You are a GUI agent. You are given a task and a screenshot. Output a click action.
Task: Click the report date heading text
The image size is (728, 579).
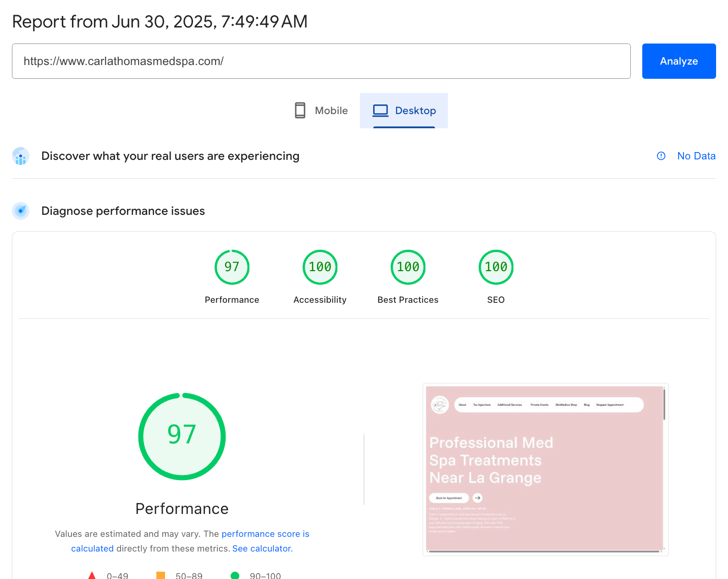click(x=160, y=22)
